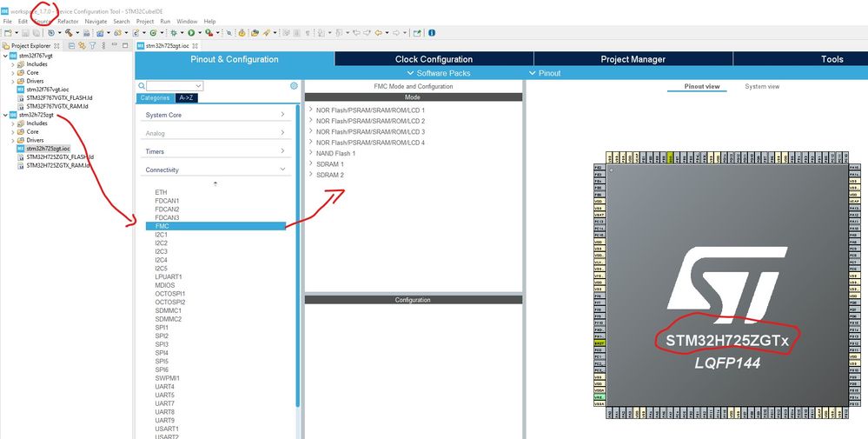Select the FMC peripheral
868x439 pixels.
tap(215, 226)
